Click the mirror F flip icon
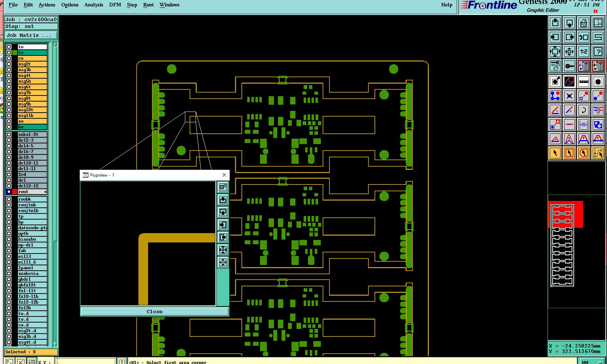The width and height of the screenshot is (607, 364). (598, 110)
